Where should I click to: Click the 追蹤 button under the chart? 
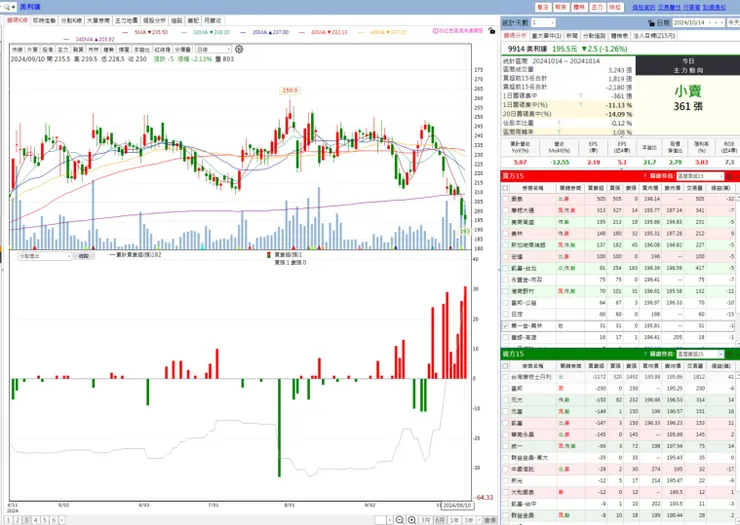pyautogui.click(x=84, y=256)
